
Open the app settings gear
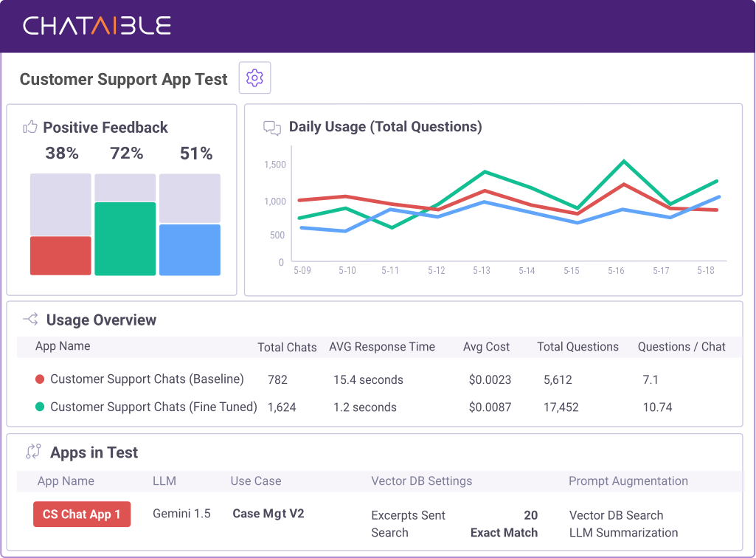pyautogui.click(x=254, y=77)
